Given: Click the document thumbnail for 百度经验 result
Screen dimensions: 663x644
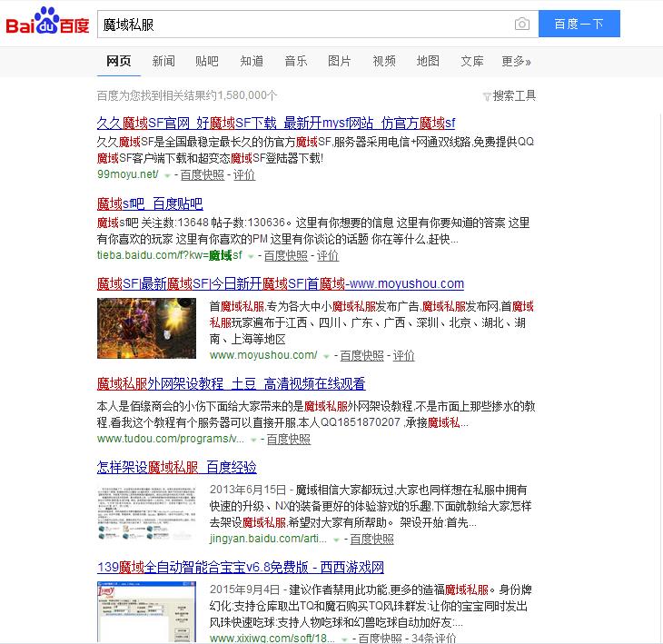Looking at the screenshot, I should (x=146, y=513).
